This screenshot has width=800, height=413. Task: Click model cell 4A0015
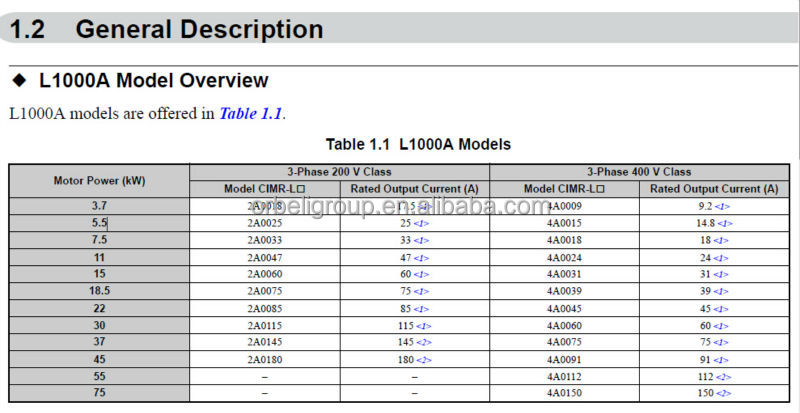click(564, 223)
